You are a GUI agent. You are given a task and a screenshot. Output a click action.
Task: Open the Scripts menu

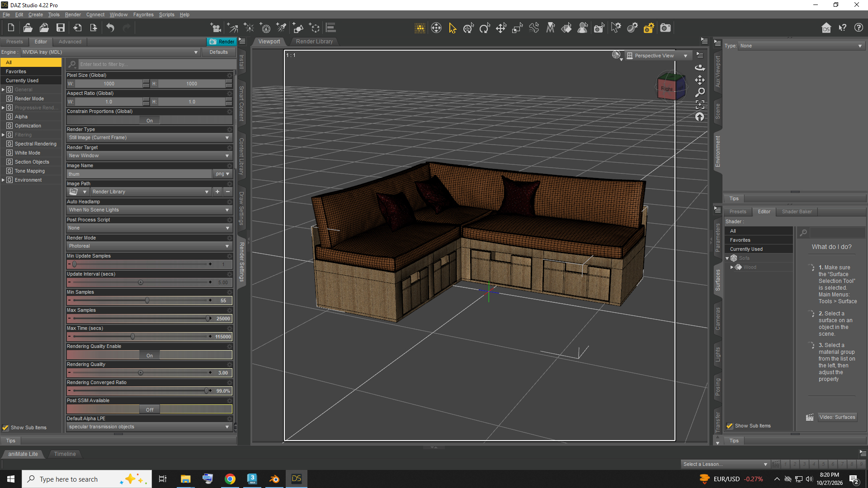pyautogui.click(x=166, y=14)
